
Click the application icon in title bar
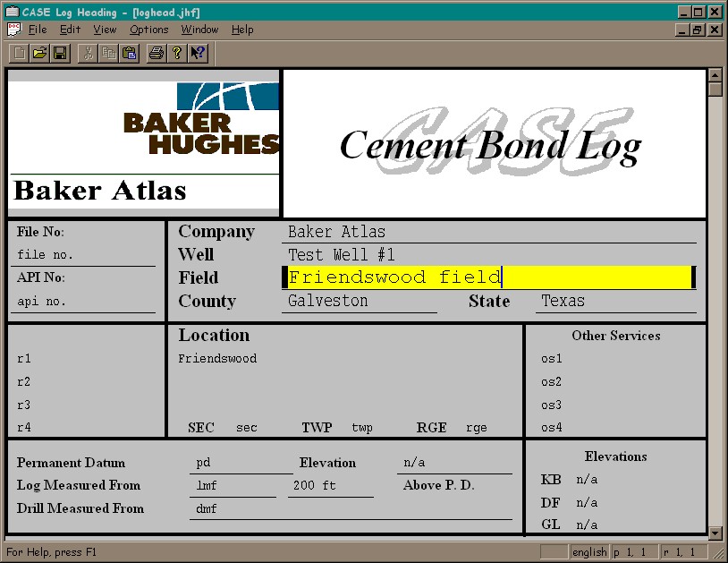12,12
